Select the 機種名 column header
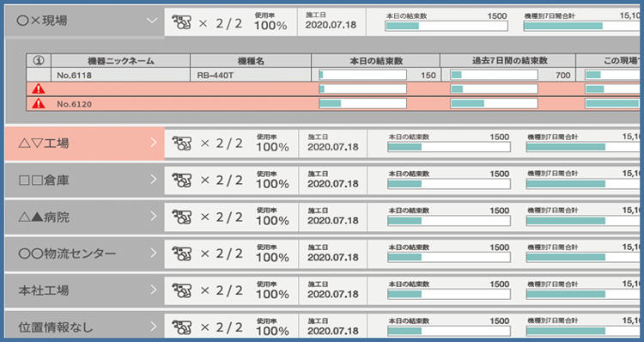 coord(251,61)
